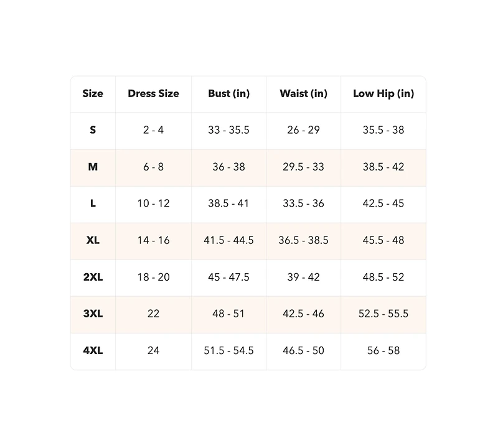Click dress size 10 - 12 cell
Image resolution: width=498 pixels, height=448 pixels.
tap(153, 203)
